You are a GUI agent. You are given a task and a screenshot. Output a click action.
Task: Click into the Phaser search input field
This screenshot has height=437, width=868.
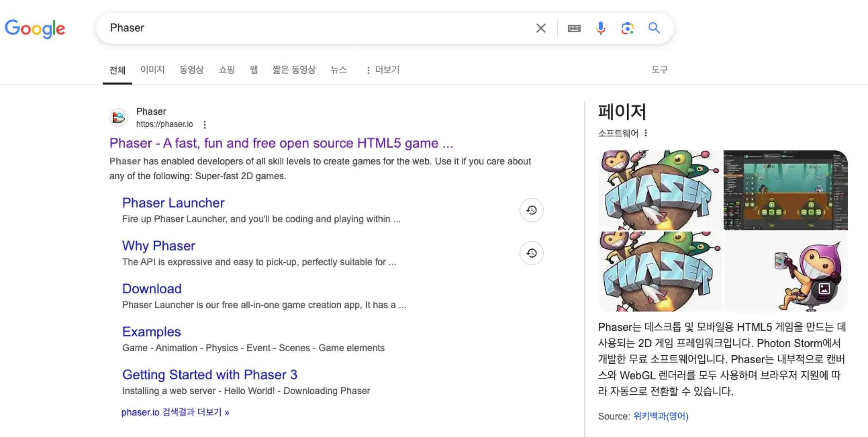(314, 28)
